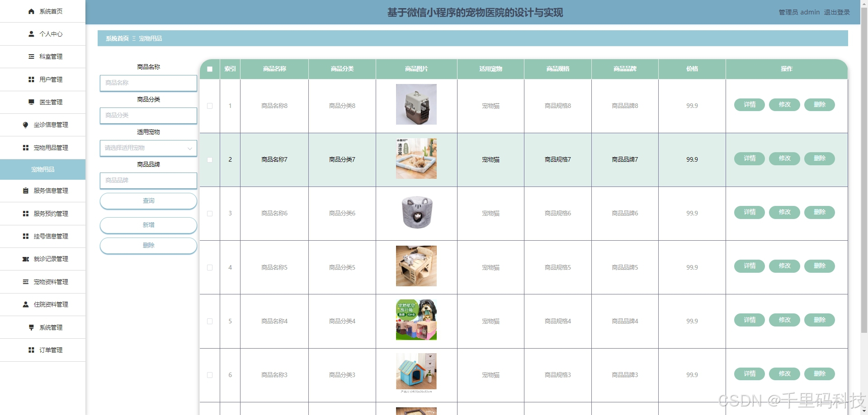Click the 新增 add button

tap(148, 225)
